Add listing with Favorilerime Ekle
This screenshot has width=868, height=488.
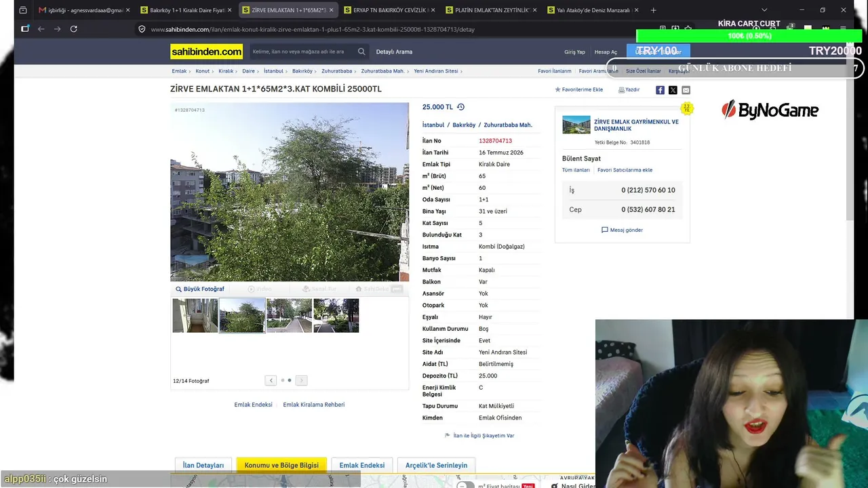[x=579, y=89]
